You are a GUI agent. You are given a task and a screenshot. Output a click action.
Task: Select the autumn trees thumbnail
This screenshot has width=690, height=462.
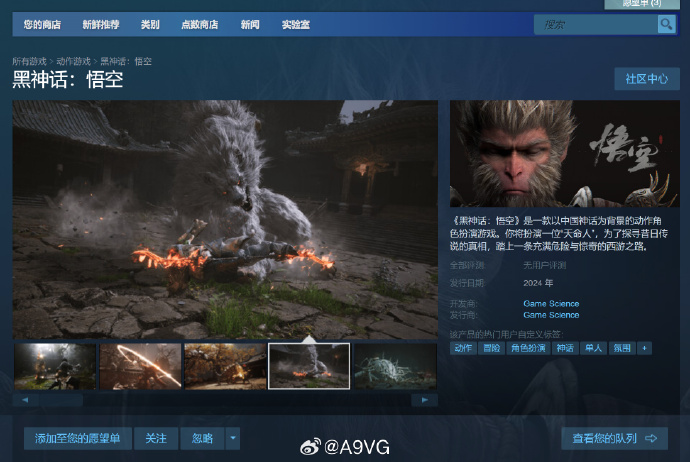coord(225,367)
